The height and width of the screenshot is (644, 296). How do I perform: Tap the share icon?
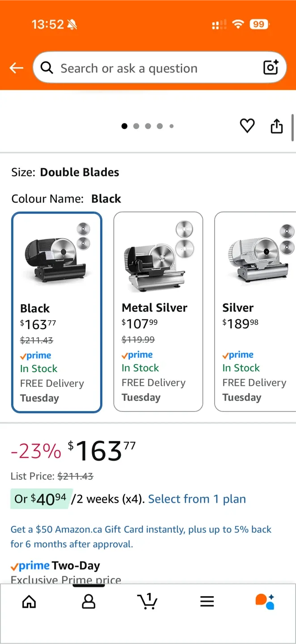276,126
